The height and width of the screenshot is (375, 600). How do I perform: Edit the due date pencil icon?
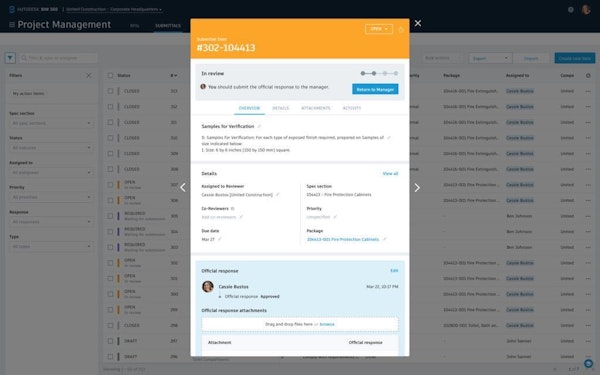220,239
